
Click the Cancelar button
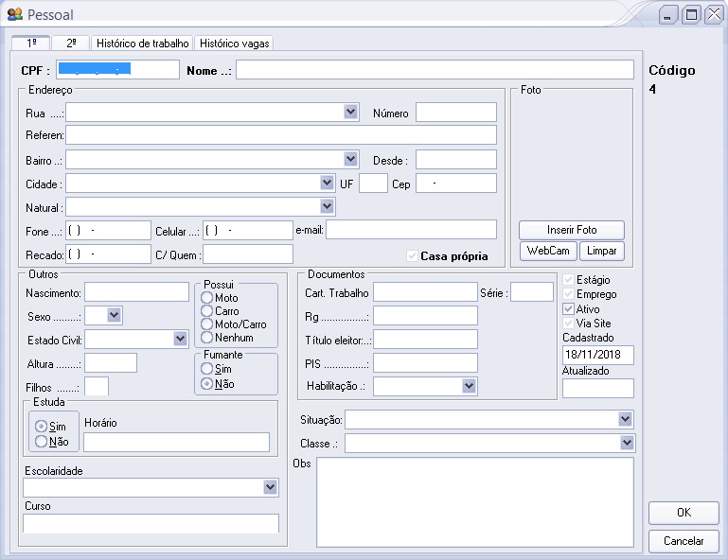pyautogui.click(x=684, y=541)
